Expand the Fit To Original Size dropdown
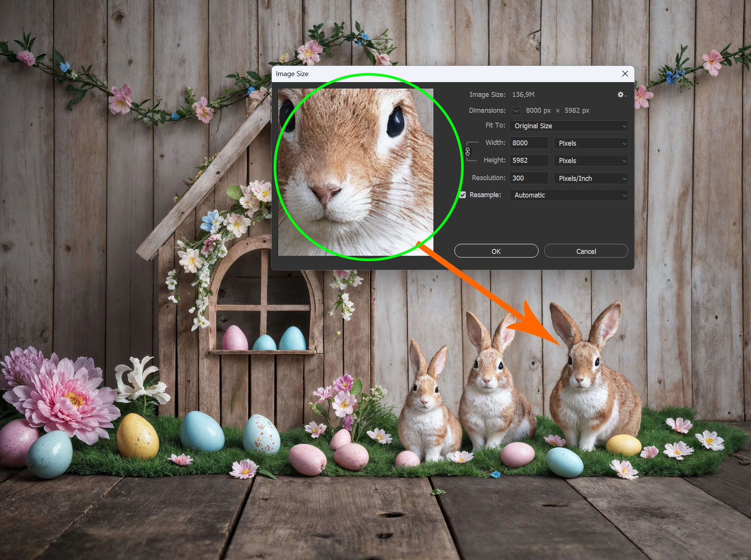Viewport: 751px width, 560px height. [x=569, y=126]
